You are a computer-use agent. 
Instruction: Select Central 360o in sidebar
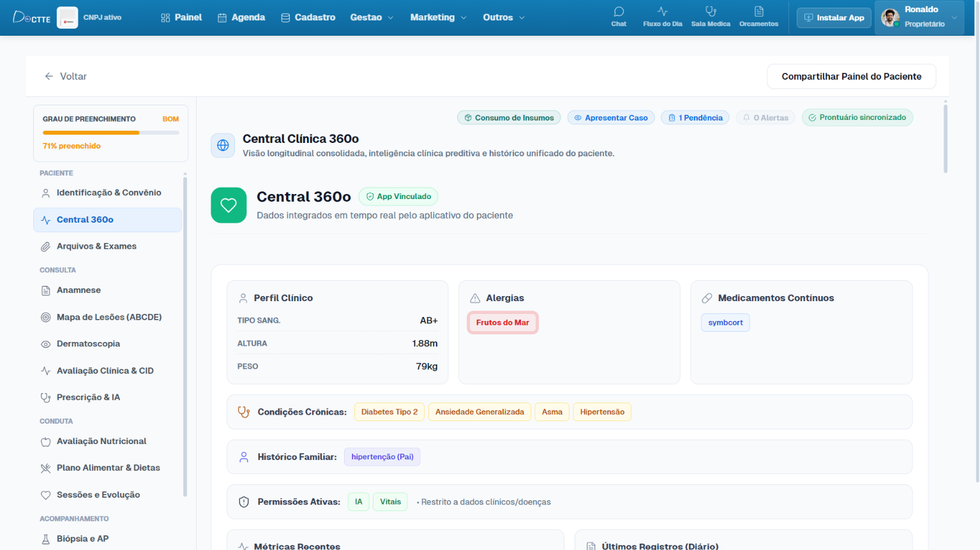pos(107,219)
